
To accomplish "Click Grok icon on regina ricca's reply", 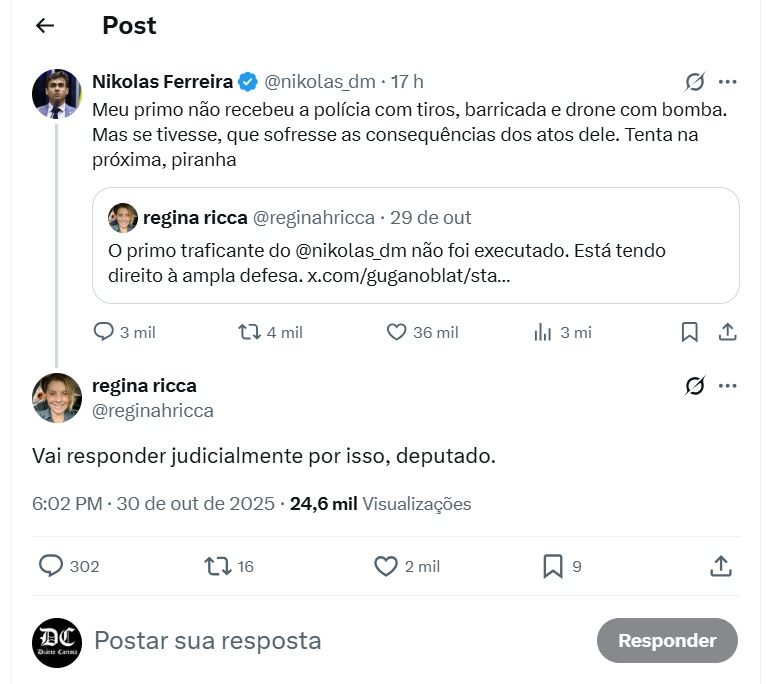I will 694,385.
